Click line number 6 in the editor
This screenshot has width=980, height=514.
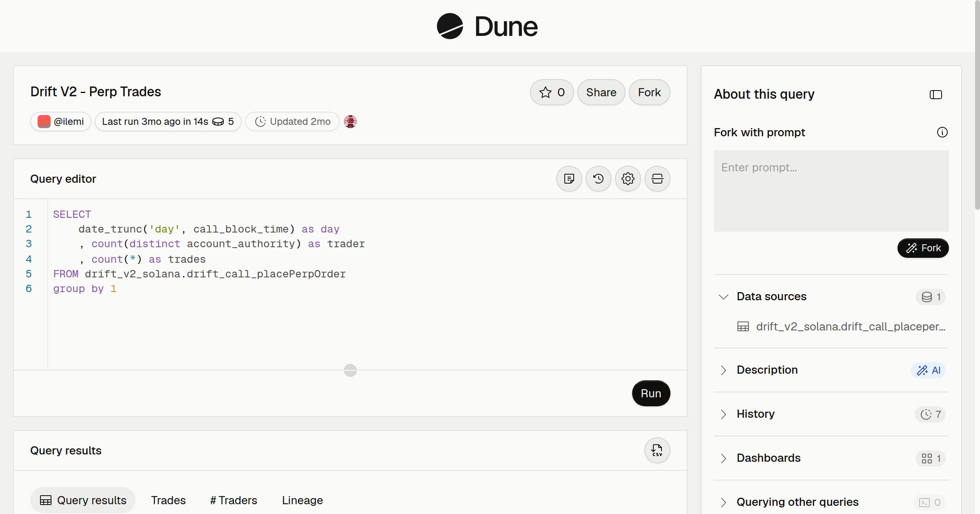point(29,289)
